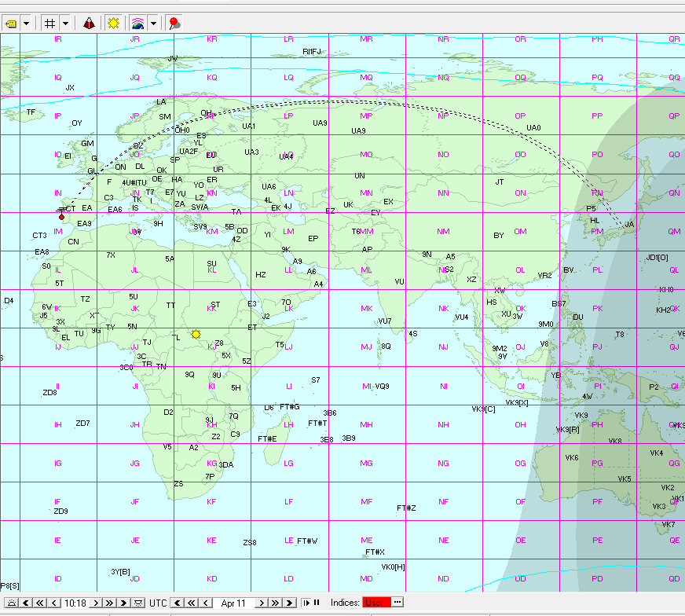The image size is (685, 616).
Task: Click the VQ9 prefix label
Action: (382, 387)
